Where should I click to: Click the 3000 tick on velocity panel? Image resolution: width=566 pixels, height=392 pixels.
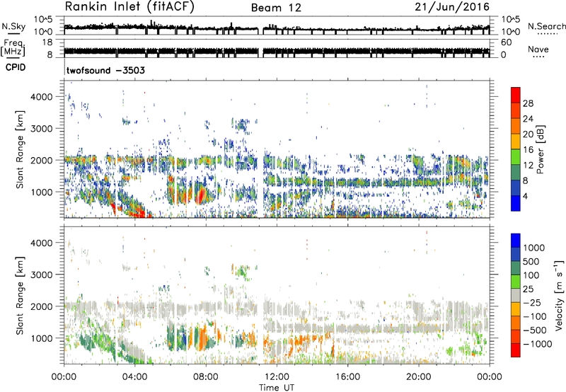(x=42, y=275)
